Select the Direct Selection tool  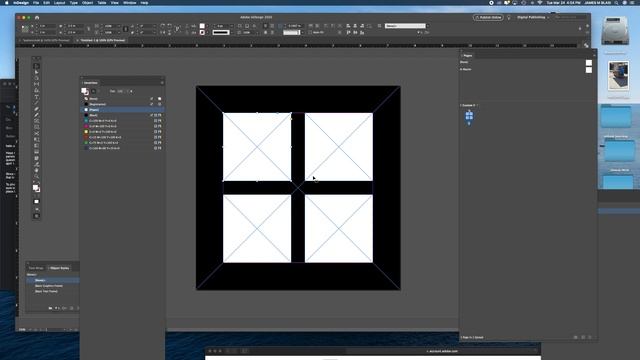coord(36,72)
